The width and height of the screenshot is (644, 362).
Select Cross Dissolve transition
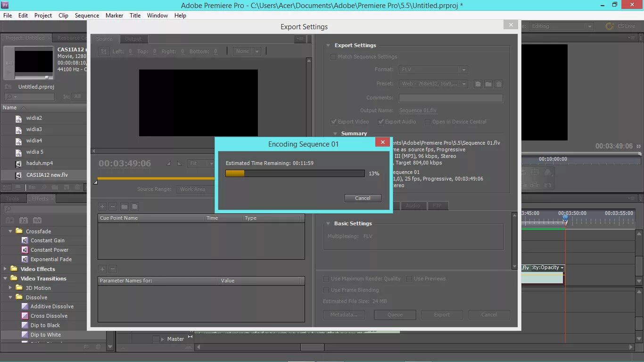(x=49, y=316)
